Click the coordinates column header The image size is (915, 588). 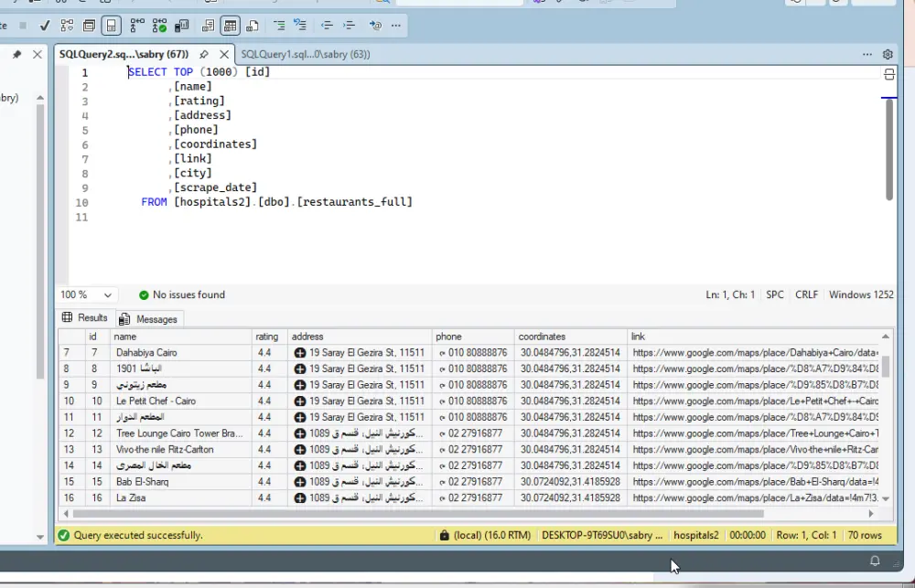tap(570, 337)
